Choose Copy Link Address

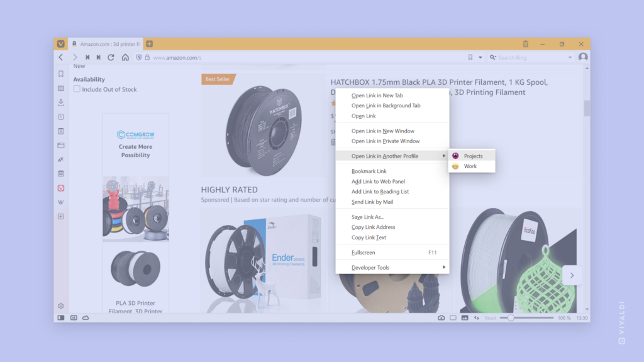click(x=392, y=227)
